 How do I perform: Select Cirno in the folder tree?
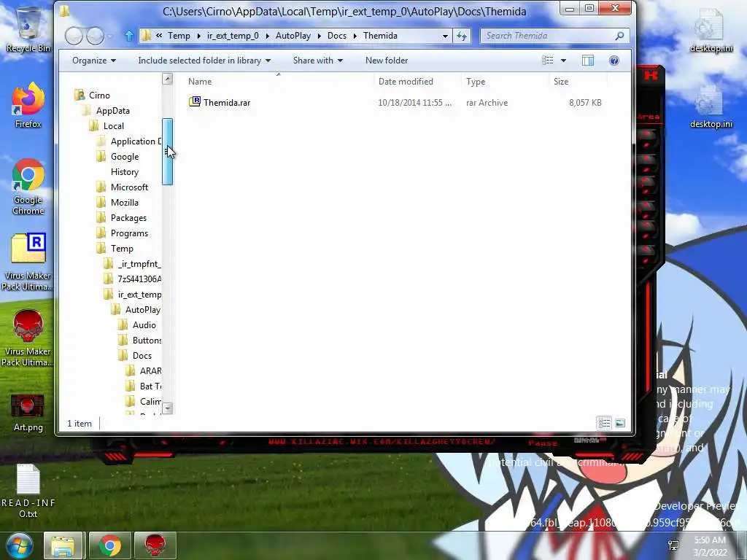point(99,96)
